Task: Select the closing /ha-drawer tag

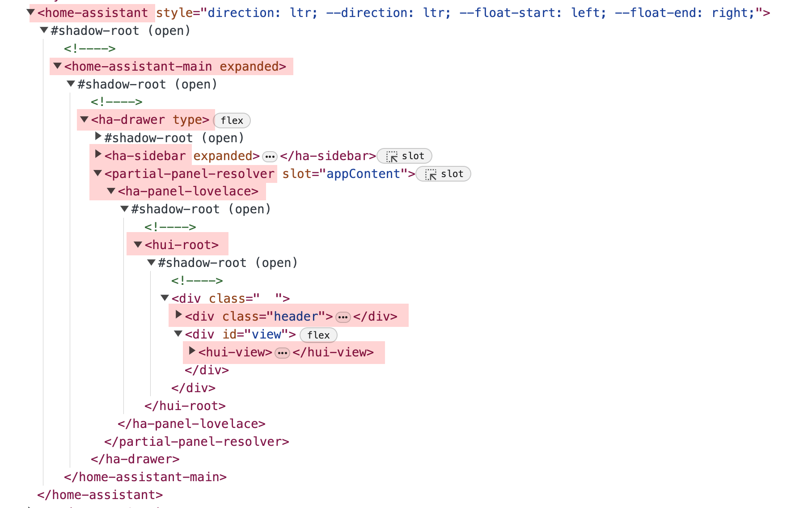Action: tap(135, 459)
